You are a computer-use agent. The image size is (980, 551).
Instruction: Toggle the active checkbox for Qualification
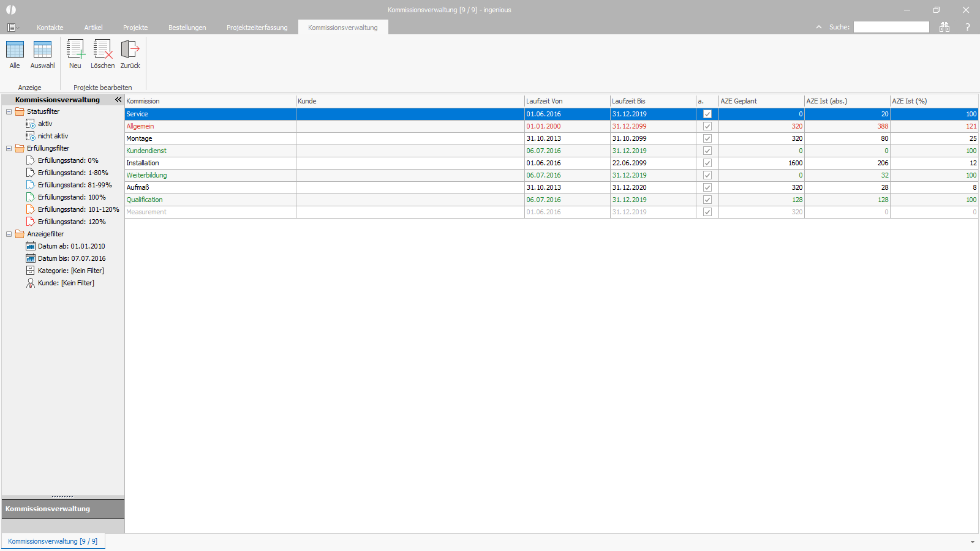tap(707, 200)
